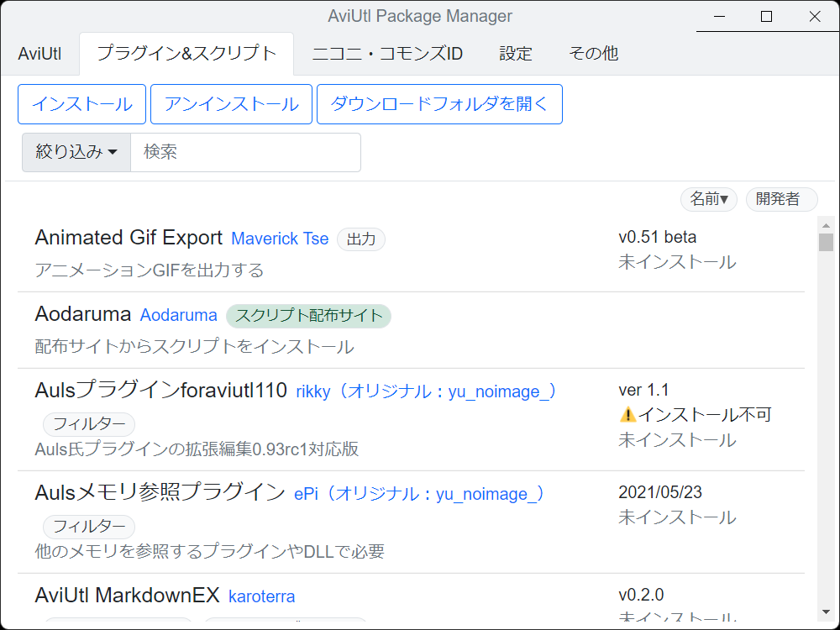Open the ニコニ・コモンズID tab
The height and width of the screenshot is (630, 840).
pyautogui.click(x=387, y=54)
